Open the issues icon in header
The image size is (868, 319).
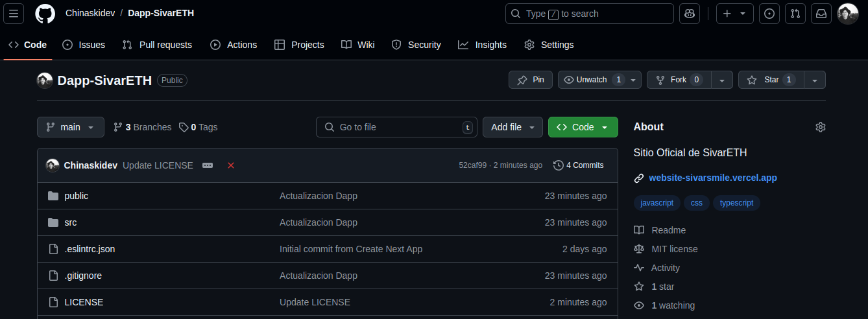(769, 14)
